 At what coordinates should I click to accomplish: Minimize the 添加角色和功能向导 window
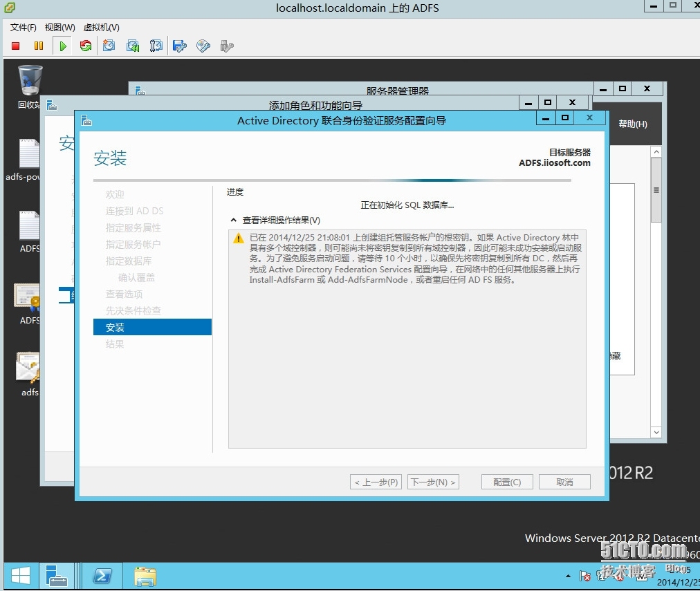pyautogui.click(x=528, y=102)
